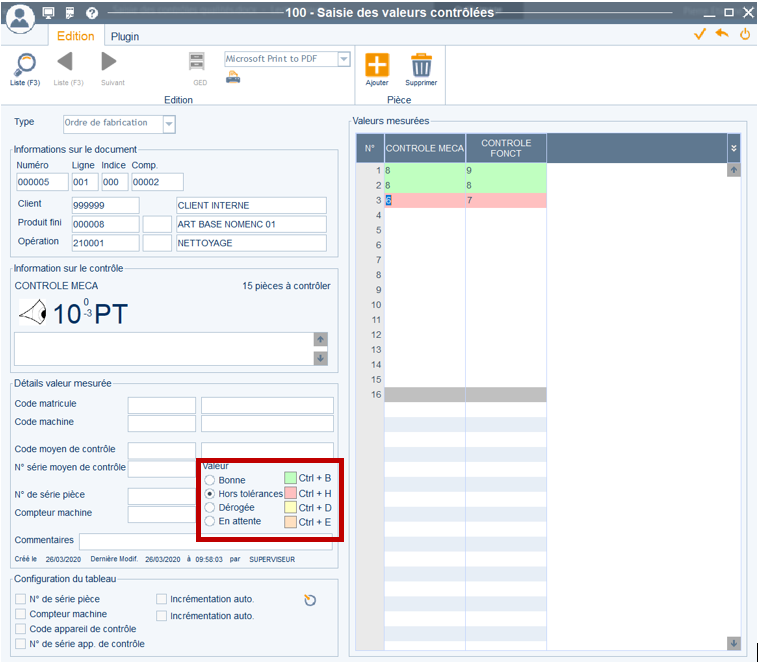Enable Code appareil de contrôle checkbox
Screen dimensions: 760x671
[20, 629]
